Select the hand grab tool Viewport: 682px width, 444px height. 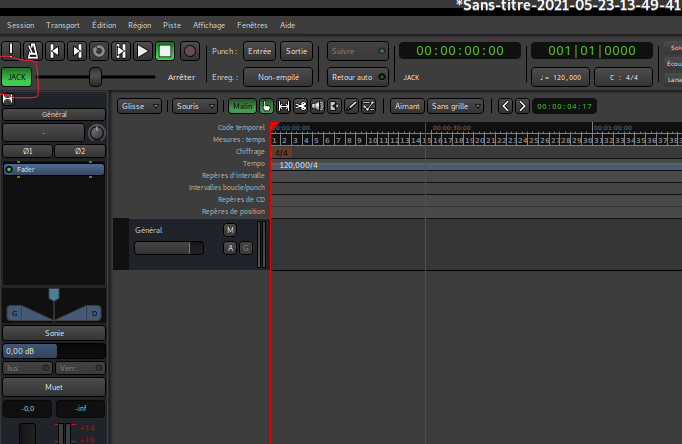(266, 105)
